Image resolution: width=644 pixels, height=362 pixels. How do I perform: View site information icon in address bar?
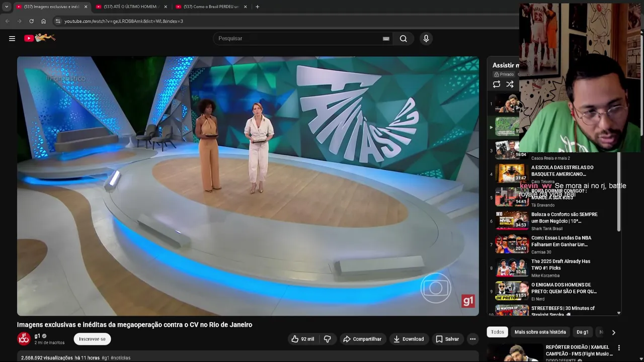click(x=58, y=21)
